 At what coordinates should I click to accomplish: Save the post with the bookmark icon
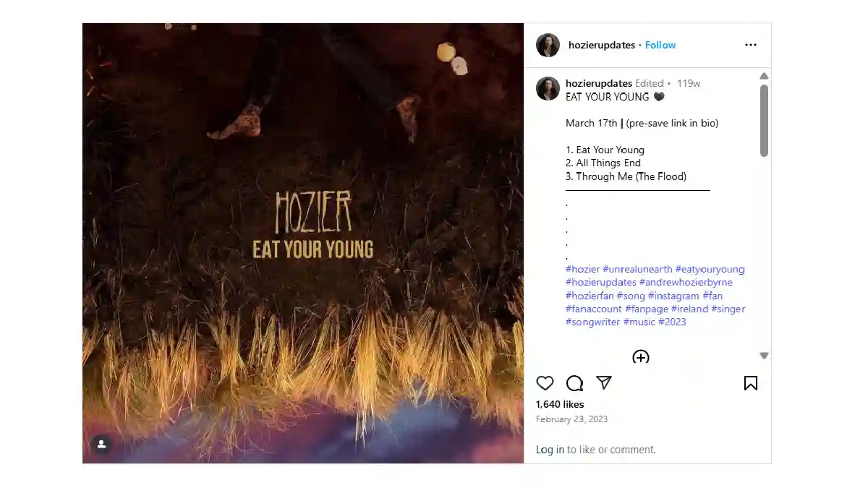pyautogui.click(x=751, y=383)
